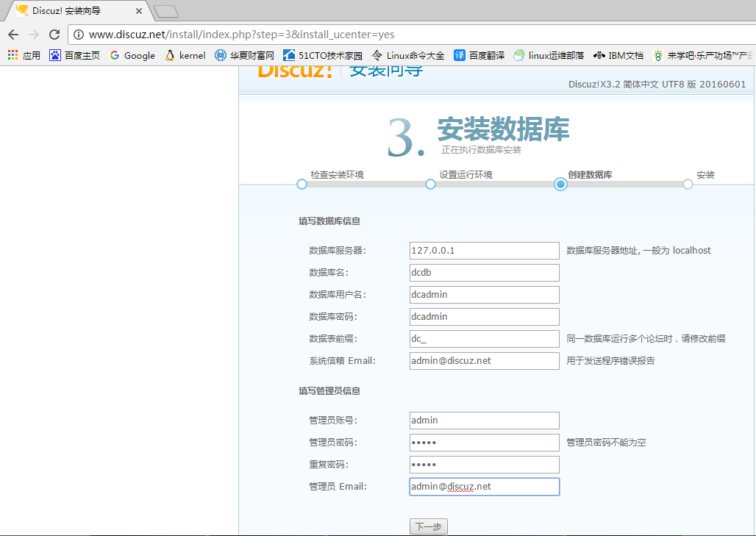Click the 管理员账号 field containing admin
The image size is (756, 536).
[485, 421]
